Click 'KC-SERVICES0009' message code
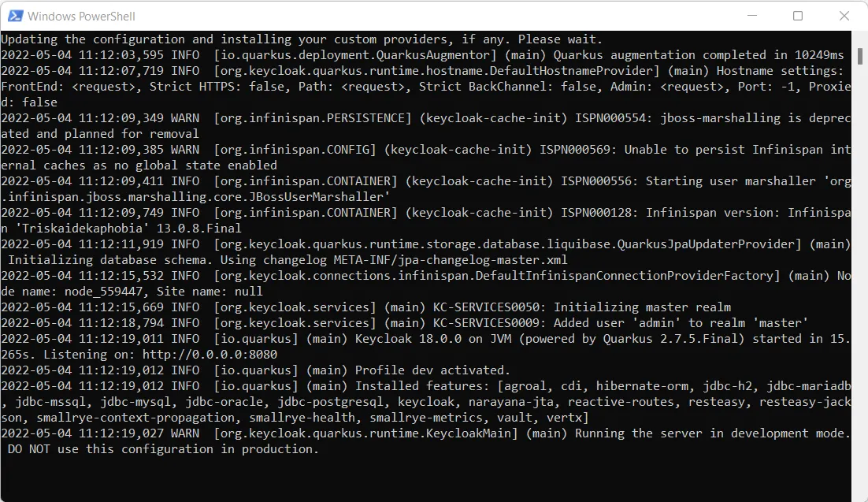The width and height of the screenshot is (868, 502). (485, 323)
